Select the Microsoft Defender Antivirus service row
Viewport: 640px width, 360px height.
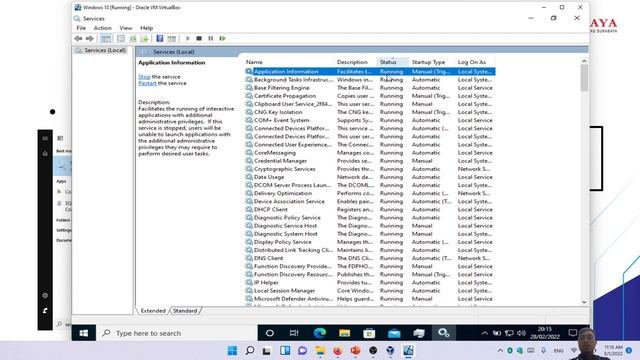click(370, 299)
